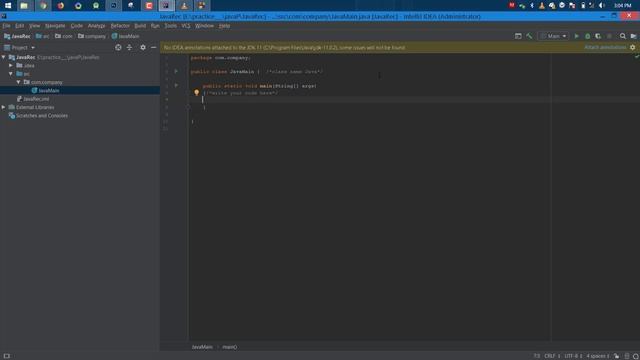This screenshot has width=640, height=360.
Task: Open VLC cone icon in taskbar
Action: tap(184, 6)
